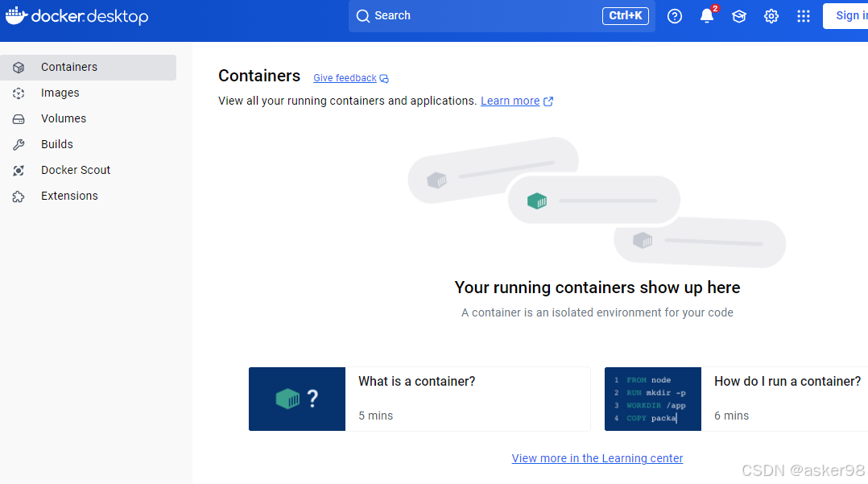Click the What is a container? thumbnail
Image resolution: width=868 pixels, height=484 pixels.
coord(297,399)
